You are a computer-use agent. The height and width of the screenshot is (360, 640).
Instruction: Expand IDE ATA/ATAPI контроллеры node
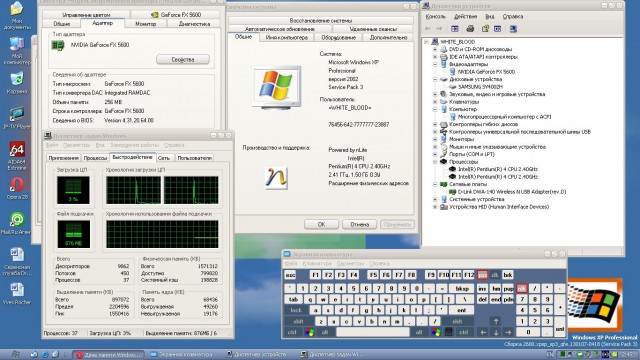(435, 57)
